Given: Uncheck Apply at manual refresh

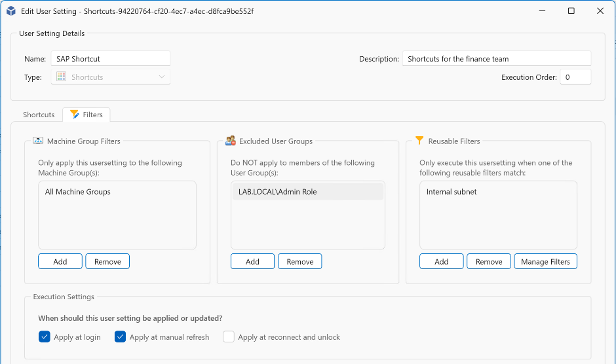Looking at the screenshot, I should coord(120,337).
